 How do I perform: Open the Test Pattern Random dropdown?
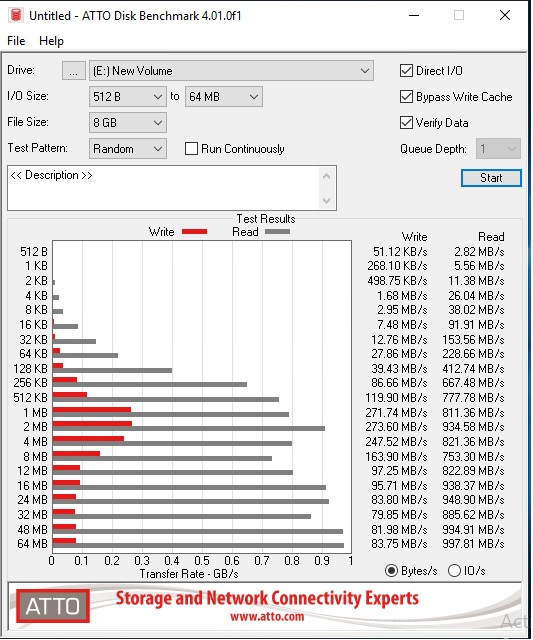[128, 149]
